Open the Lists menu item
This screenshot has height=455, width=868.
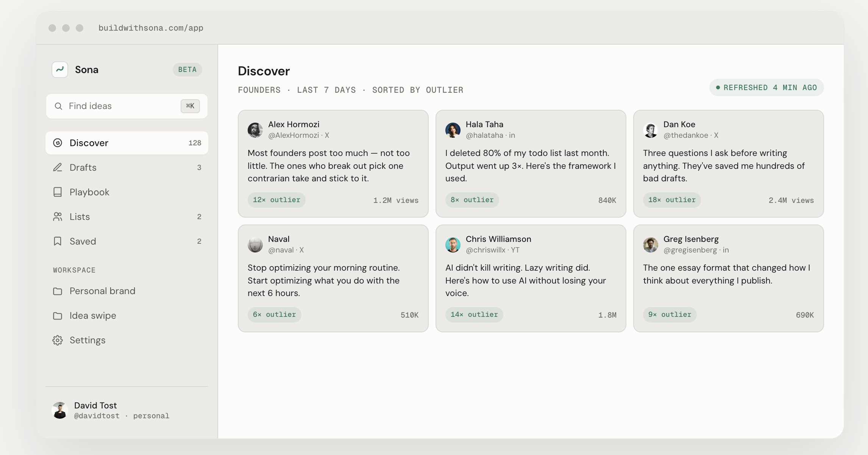[127, 217]
